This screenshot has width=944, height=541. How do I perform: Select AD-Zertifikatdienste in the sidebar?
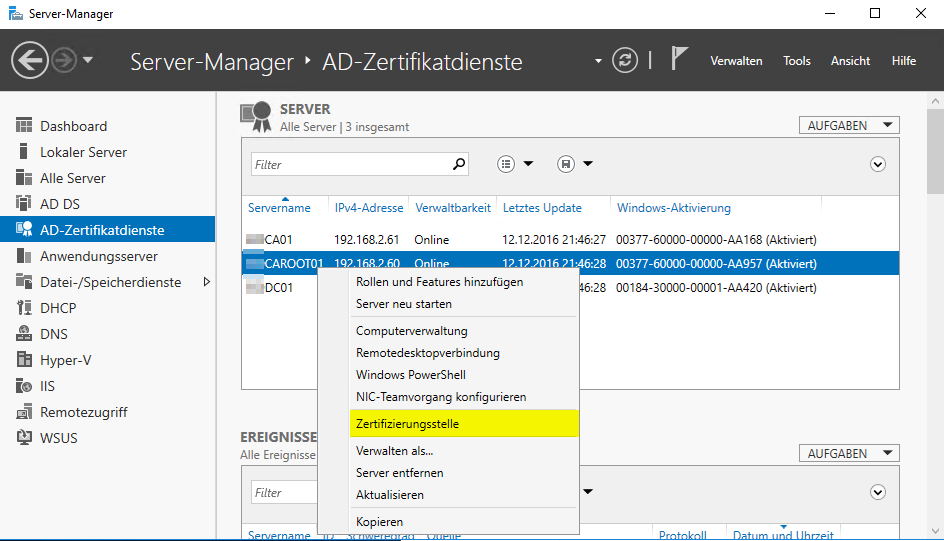click(x=107, y=230)
